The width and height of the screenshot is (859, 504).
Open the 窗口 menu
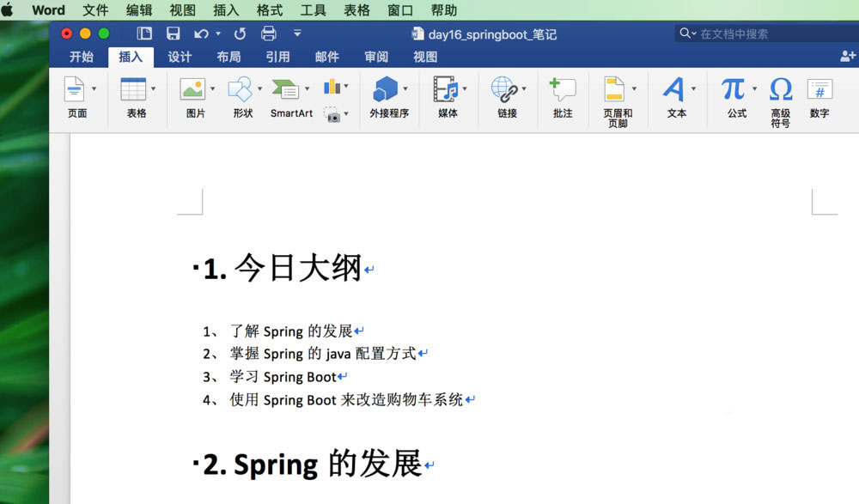[x=400, y=9]
